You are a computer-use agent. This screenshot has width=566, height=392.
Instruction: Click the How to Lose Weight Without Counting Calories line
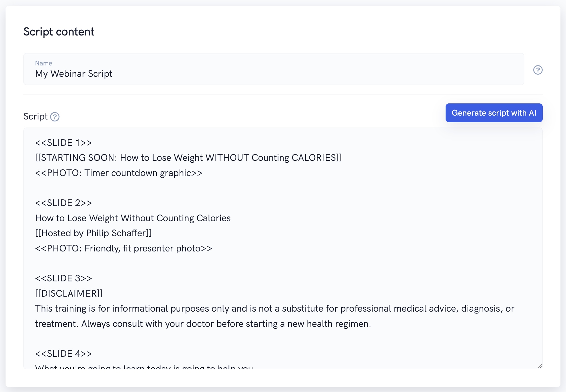tap(133, 218)
